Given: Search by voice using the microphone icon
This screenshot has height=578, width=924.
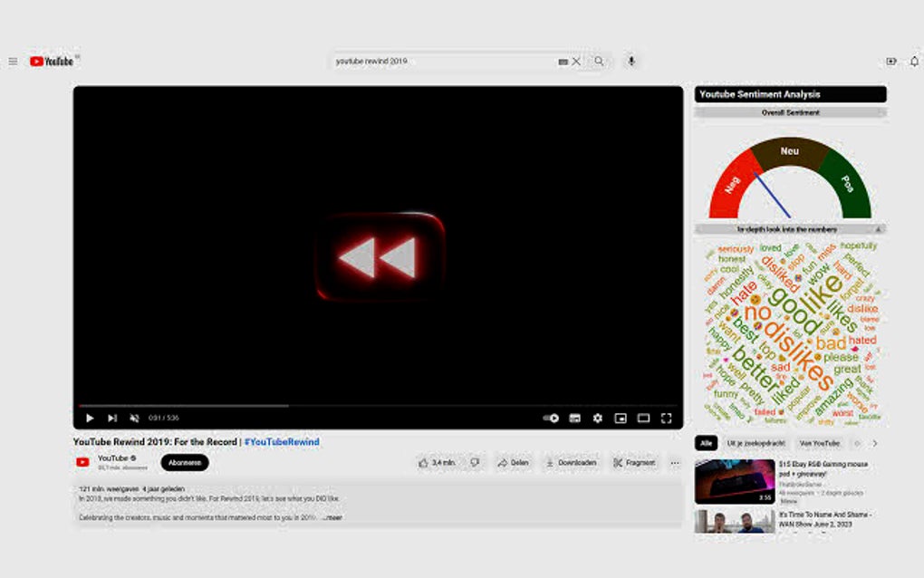Looking at the screenshot, I should click(x=630, y=61).
